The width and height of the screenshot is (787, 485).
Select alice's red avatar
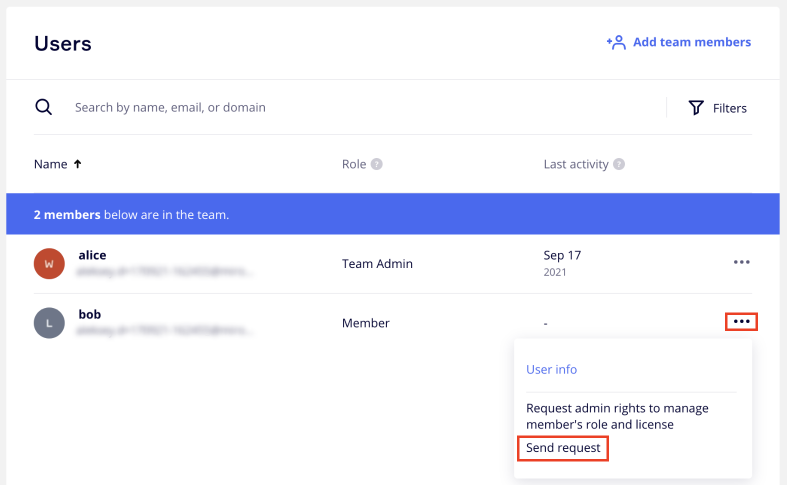49,263
